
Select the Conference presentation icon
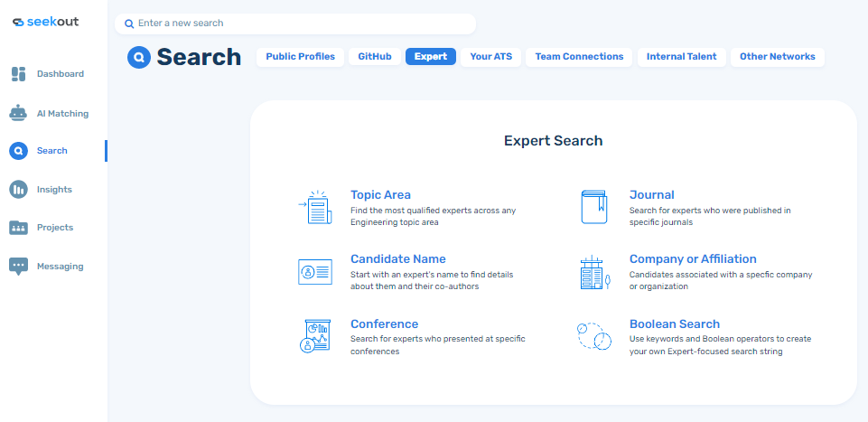click(x=315, y=336)
